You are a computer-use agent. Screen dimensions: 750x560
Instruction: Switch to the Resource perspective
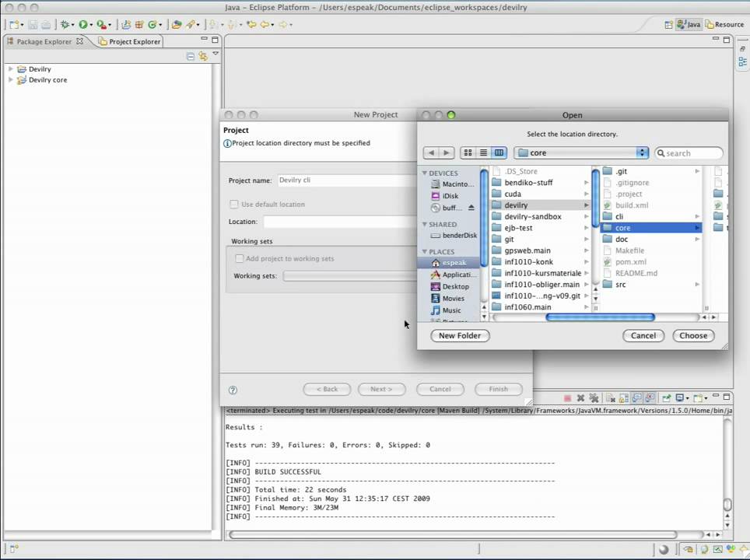(x=724, y=24)
